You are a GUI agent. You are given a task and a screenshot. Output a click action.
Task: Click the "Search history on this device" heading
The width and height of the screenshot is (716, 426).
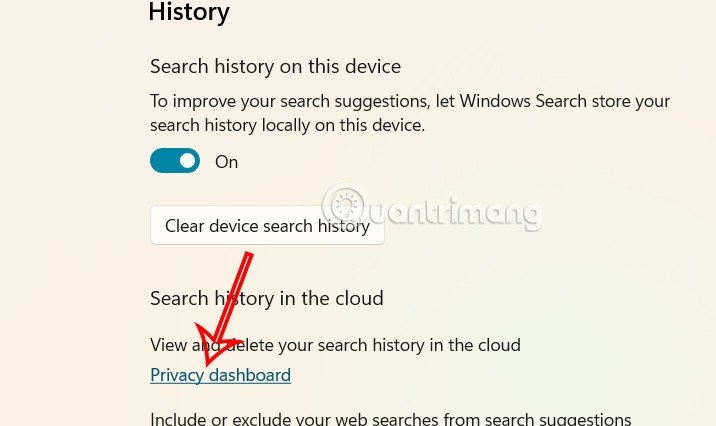coord(275,67)
